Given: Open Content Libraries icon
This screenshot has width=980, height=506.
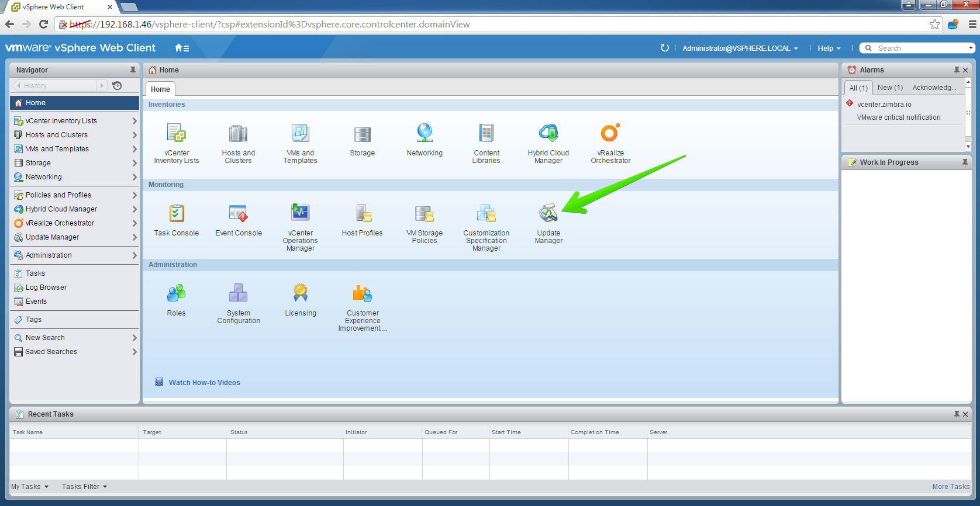Looking at the screenshot, I should pos(486,133).
